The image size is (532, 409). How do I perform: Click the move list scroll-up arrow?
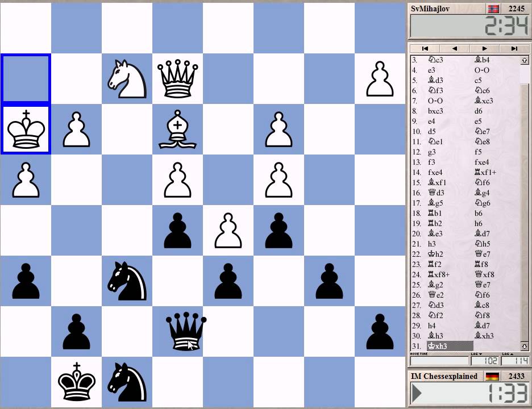tap(525, 60)
